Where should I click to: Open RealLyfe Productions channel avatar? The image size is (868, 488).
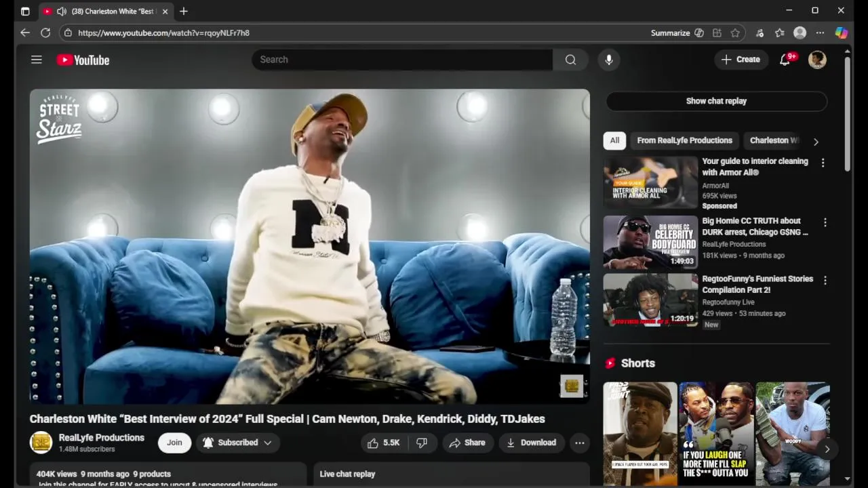tap(41, 443)
